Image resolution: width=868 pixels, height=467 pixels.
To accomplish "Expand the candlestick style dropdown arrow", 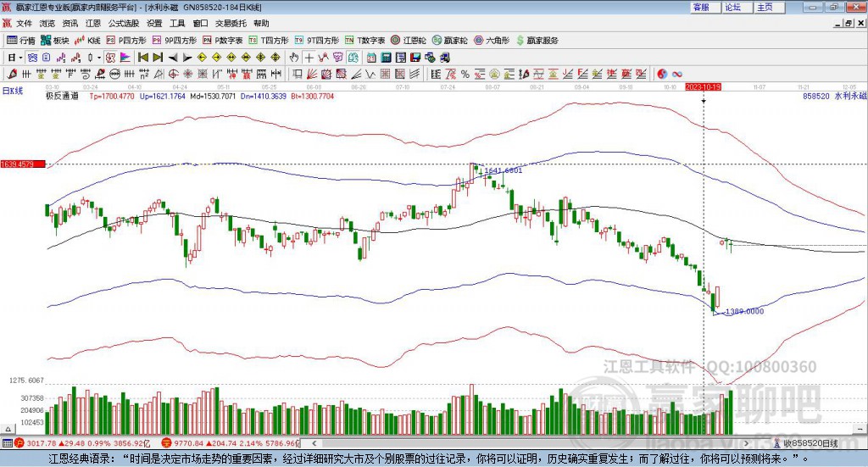I will (99, 58).
